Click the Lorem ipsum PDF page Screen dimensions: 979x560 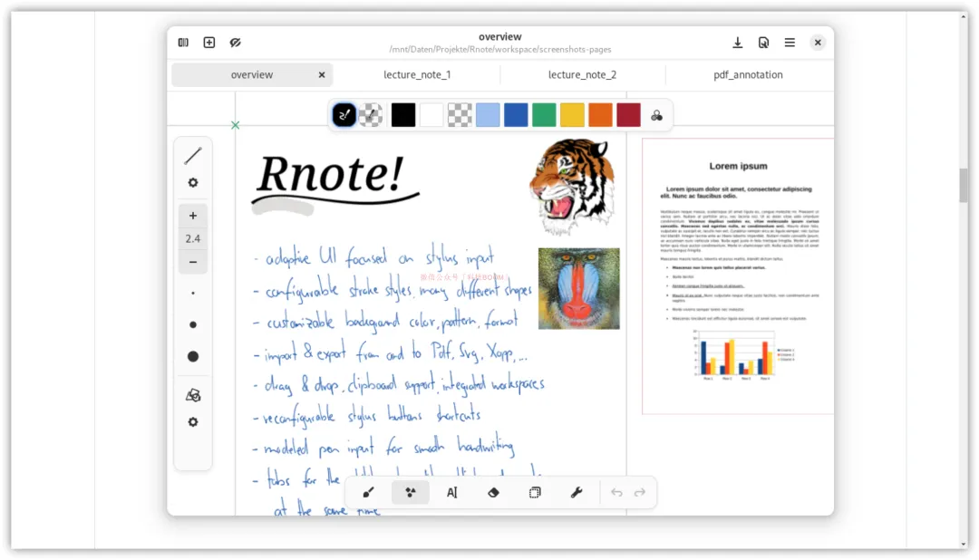point(738,276)
